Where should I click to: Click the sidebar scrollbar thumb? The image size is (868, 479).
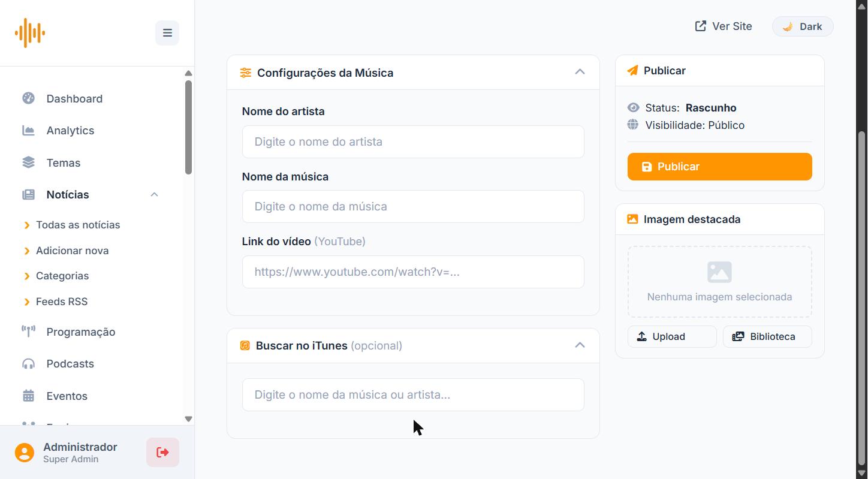coord(188,127)
